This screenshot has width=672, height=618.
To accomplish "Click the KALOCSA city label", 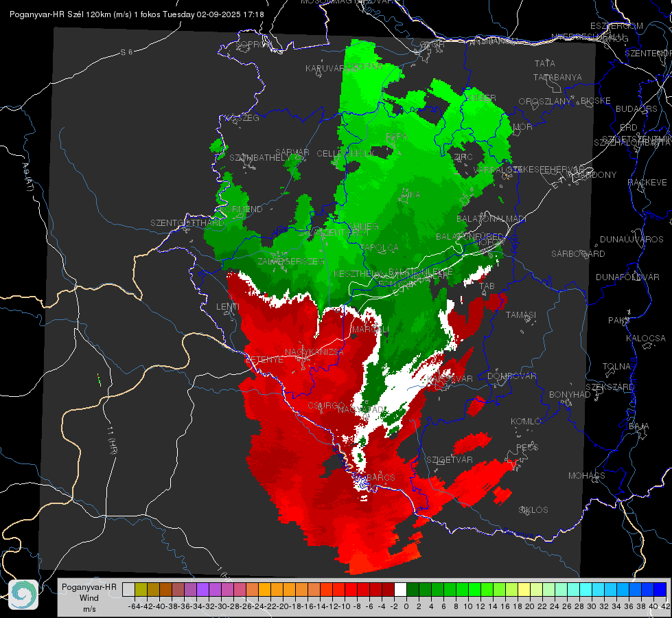I will (645, 339).
